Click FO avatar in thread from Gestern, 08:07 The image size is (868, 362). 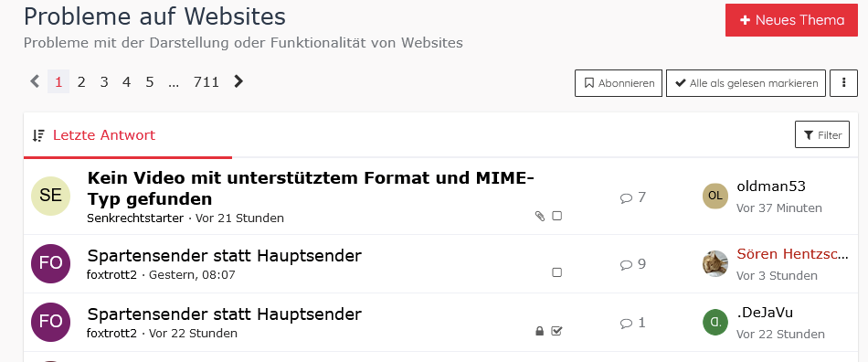click(51, 263)
